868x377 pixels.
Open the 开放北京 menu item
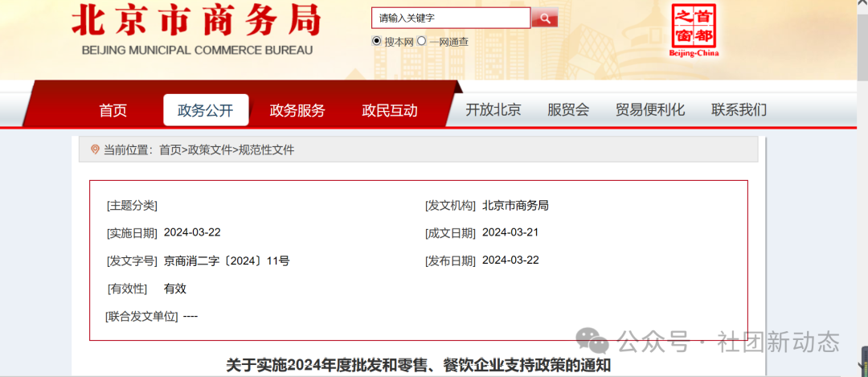tap(493, 109)
